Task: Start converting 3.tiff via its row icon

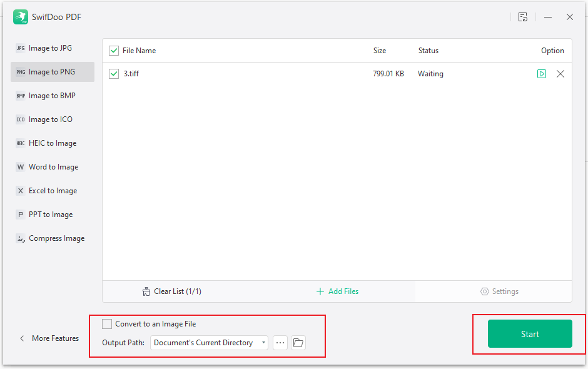Action: pyautogui.click(x=542, y=73)
